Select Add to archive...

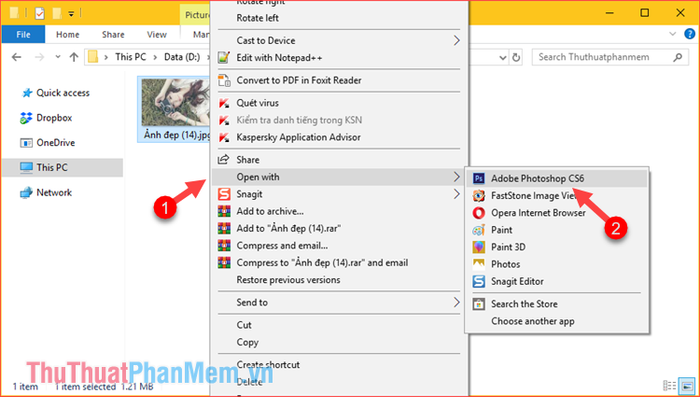pos(339,212)
